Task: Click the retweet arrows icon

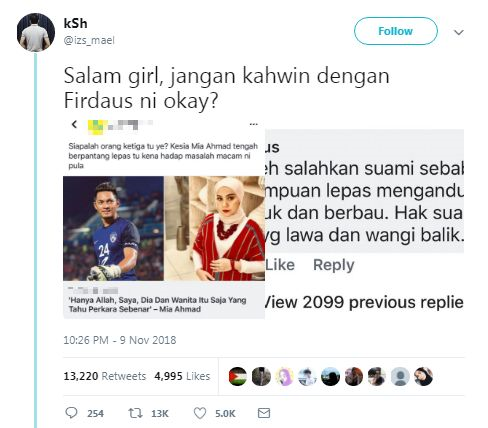Action: (x=136, y=413)
